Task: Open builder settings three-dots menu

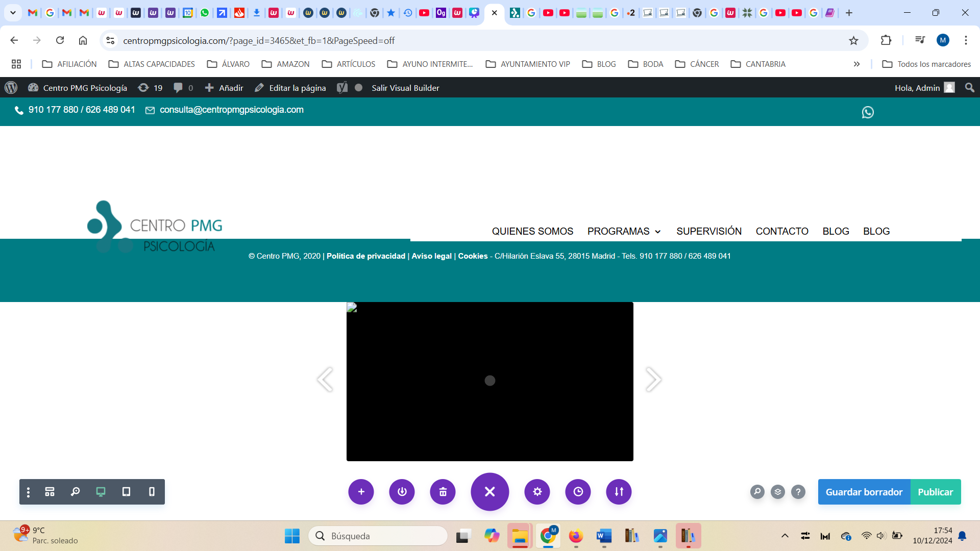Action: 28,492
